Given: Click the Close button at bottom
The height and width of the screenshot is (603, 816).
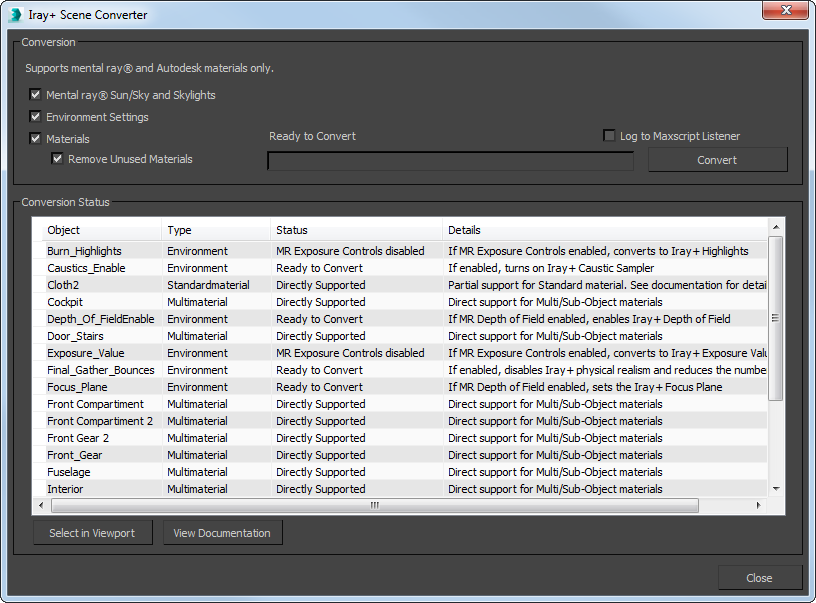Looking at the screenshot, I should pos(759,578).
